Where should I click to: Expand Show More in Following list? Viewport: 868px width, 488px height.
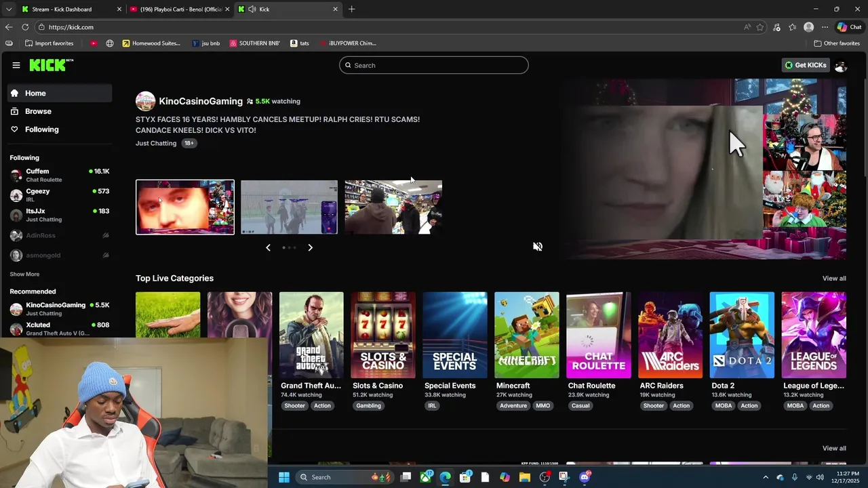click(24, 274)
